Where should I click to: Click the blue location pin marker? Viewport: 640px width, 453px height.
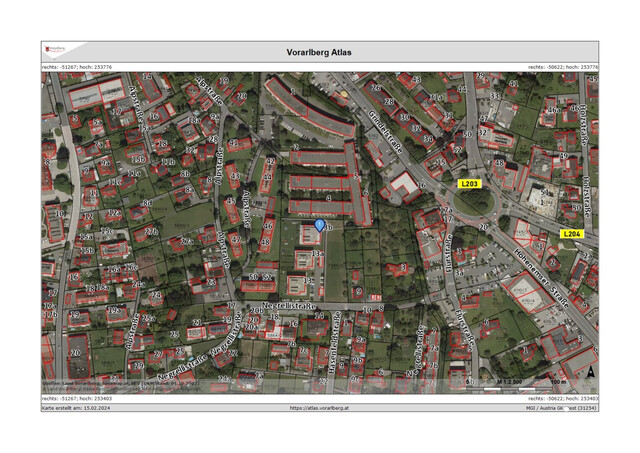tap(319, 225)
